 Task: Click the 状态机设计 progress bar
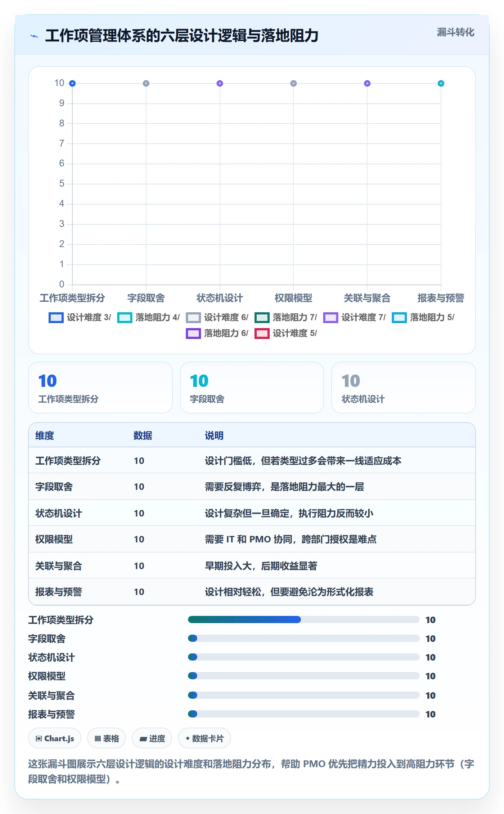pyautogui.click(x=304, y=657)
